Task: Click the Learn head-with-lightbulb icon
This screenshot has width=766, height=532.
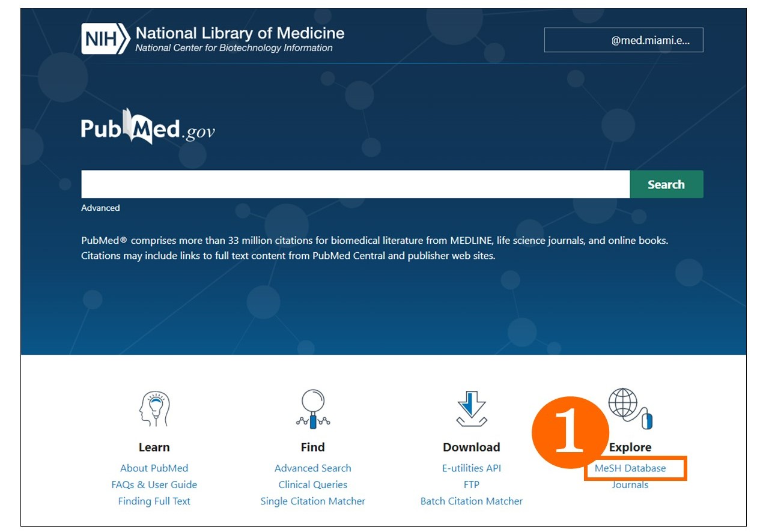Action: click(x=154, y=407)
